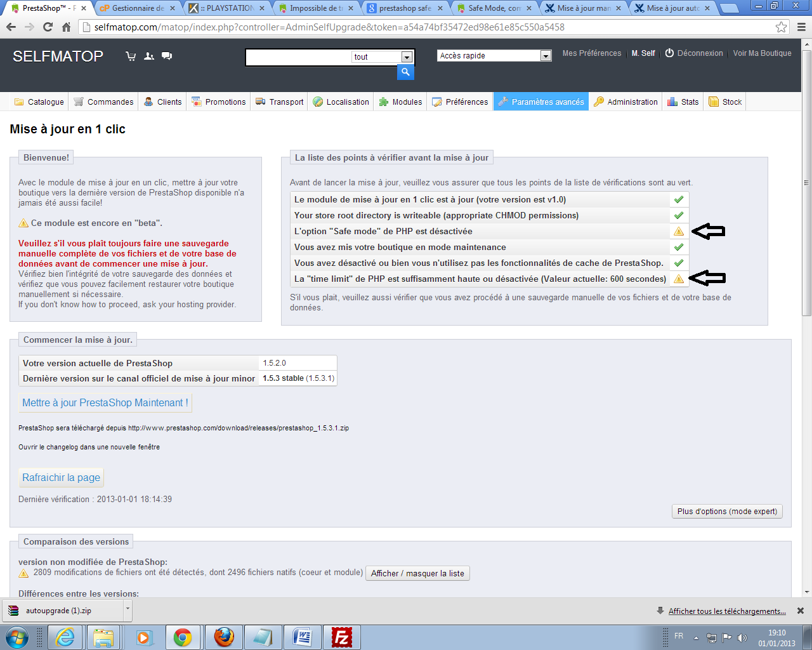Open the M. Self profile link
The image size is (812, 650).
click(643, 53)
